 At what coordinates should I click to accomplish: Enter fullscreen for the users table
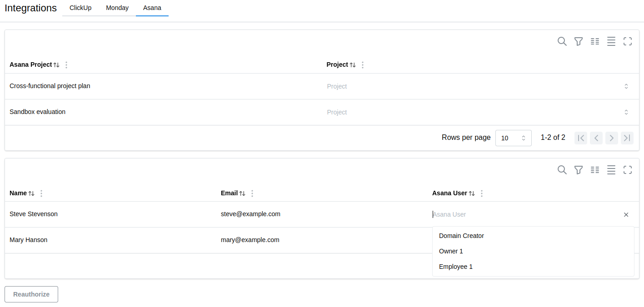point(628,170)
